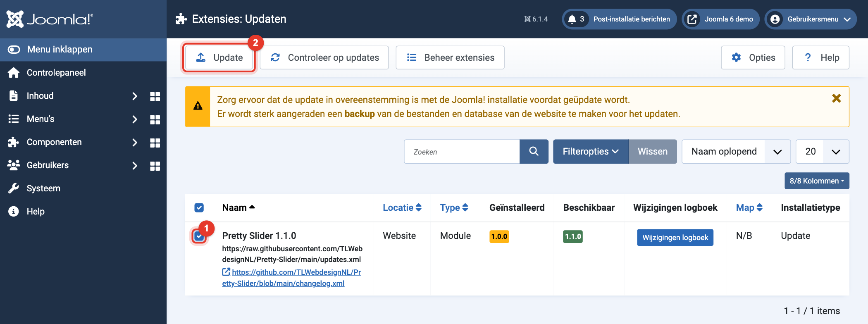This screenshot has width=868, height=324.
Task: Expand the Componenten submenu chevron
Action: tap(134, 143)
